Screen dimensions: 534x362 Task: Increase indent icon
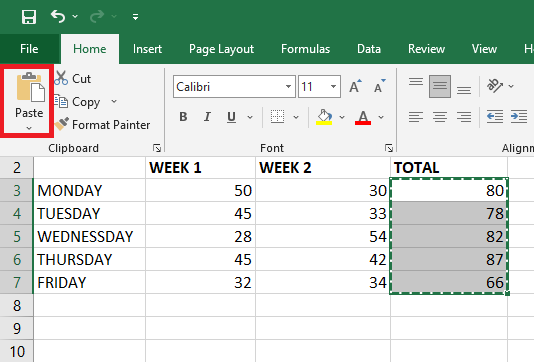point(519,117)
